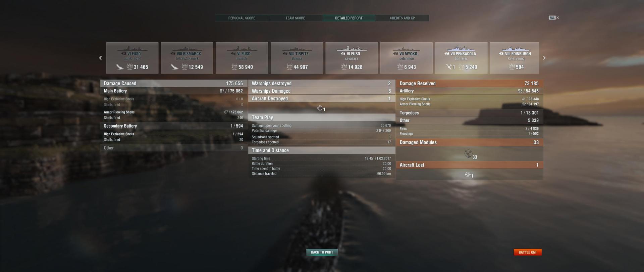Close report via ESC icon
The image size is (644, 272).
554,18
